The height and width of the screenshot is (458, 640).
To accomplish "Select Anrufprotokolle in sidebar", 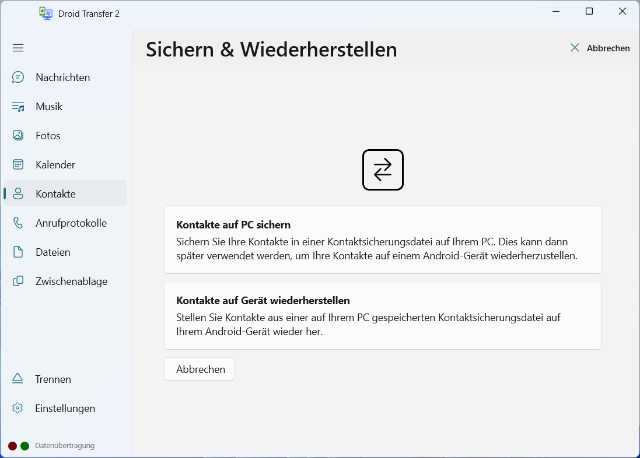I will coord(65,223).
